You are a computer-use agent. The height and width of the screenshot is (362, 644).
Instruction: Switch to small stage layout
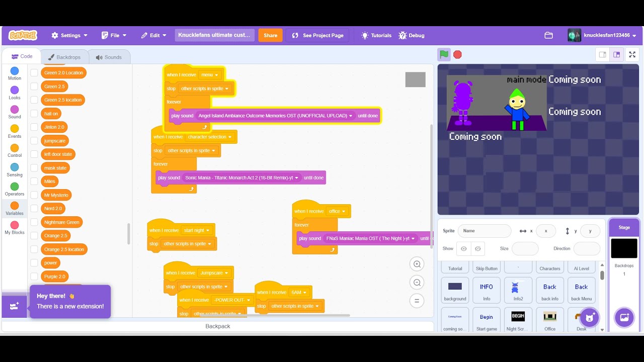click(x=602, y=55)
